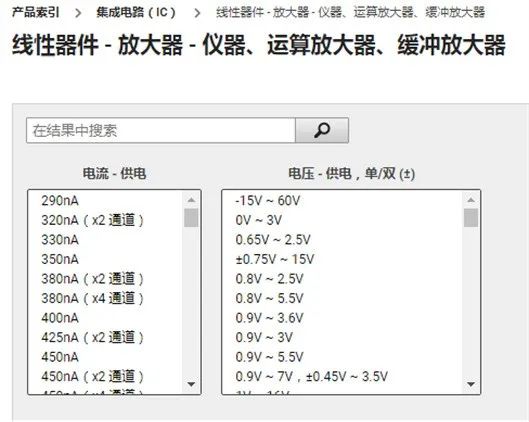Select 290nA in the supply current list
Image resolution: width=529 pixels, height=422 pixels.
tap(60, 201)
